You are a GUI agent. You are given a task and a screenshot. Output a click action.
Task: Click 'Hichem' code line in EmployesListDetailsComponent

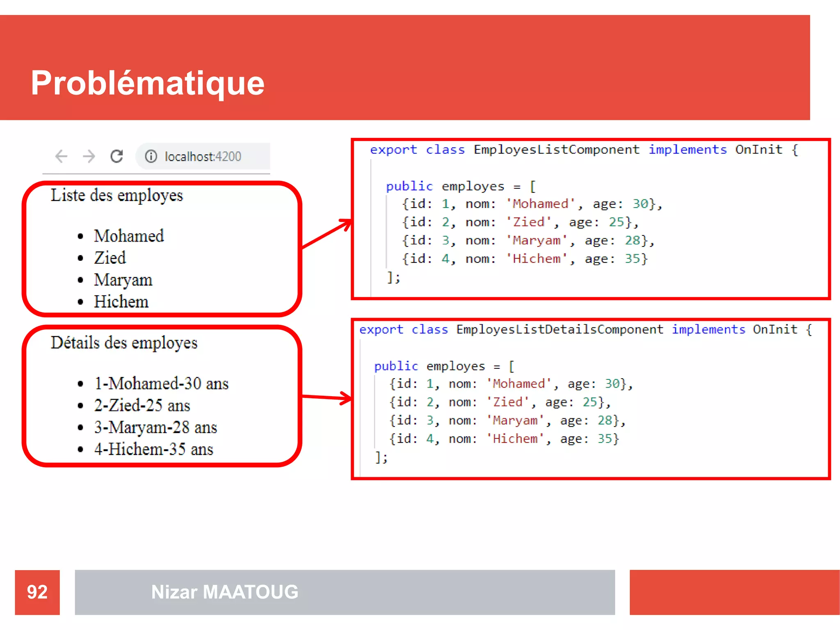coord(504,439)
